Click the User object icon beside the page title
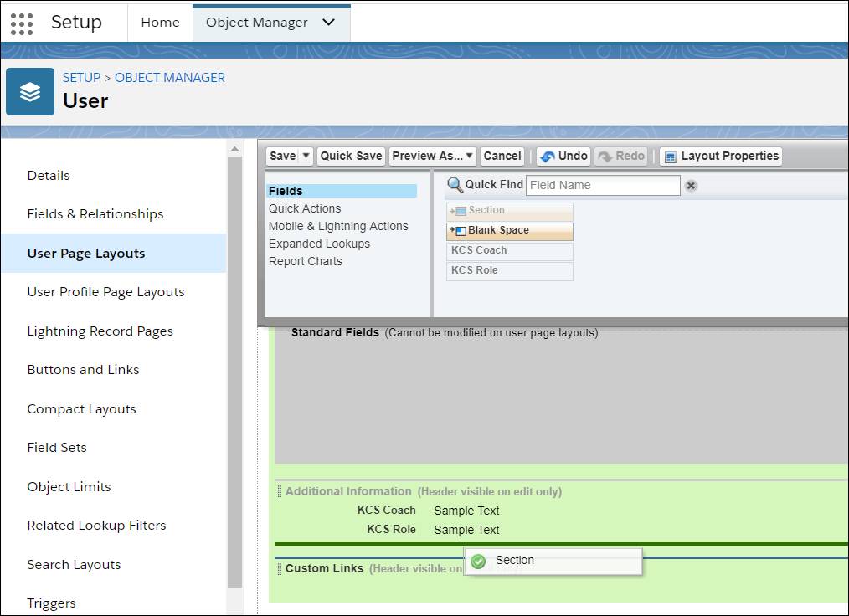The width and height of the screenshot is (849, 616). 30,91
